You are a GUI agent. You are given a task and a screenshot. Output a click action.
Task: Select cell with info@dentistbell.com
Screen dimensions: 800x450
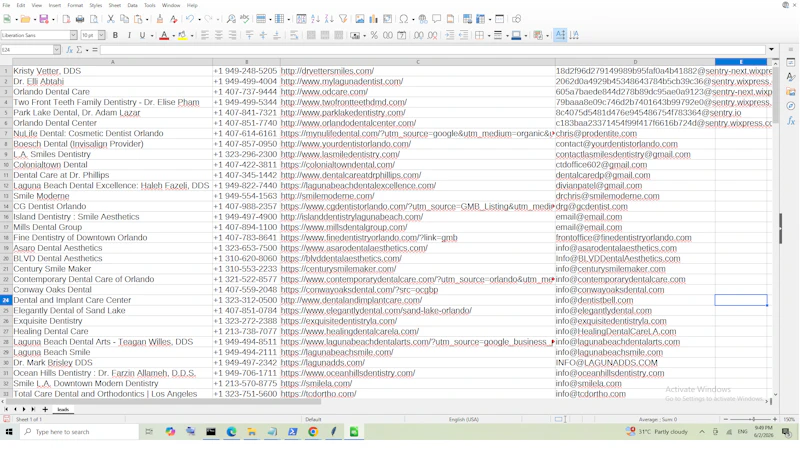coord(635,300)
